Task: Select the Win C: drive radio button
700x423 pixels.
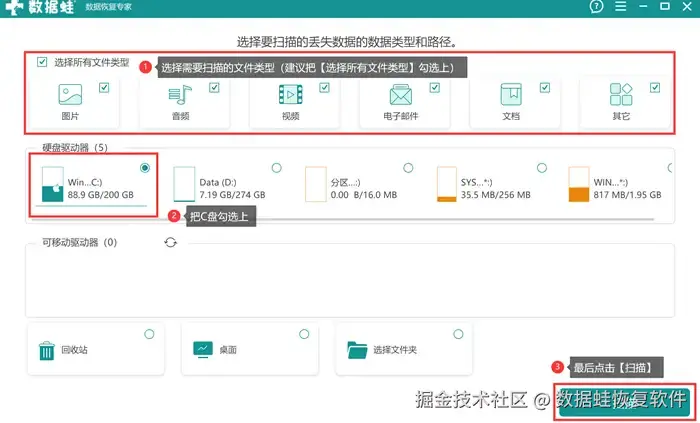Action: pyautogui.click(x=145, y=168)
